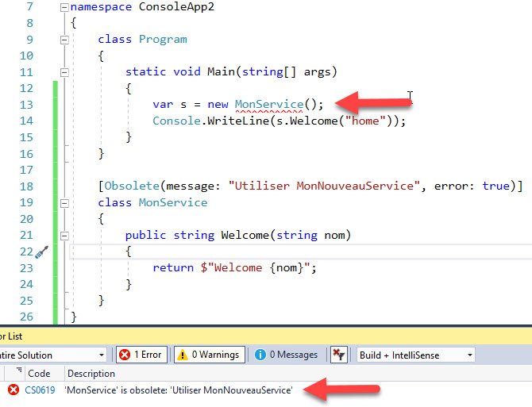Collapse the MonService class block
The height and width of the screenshot is (407, 532).
[64, 202]
